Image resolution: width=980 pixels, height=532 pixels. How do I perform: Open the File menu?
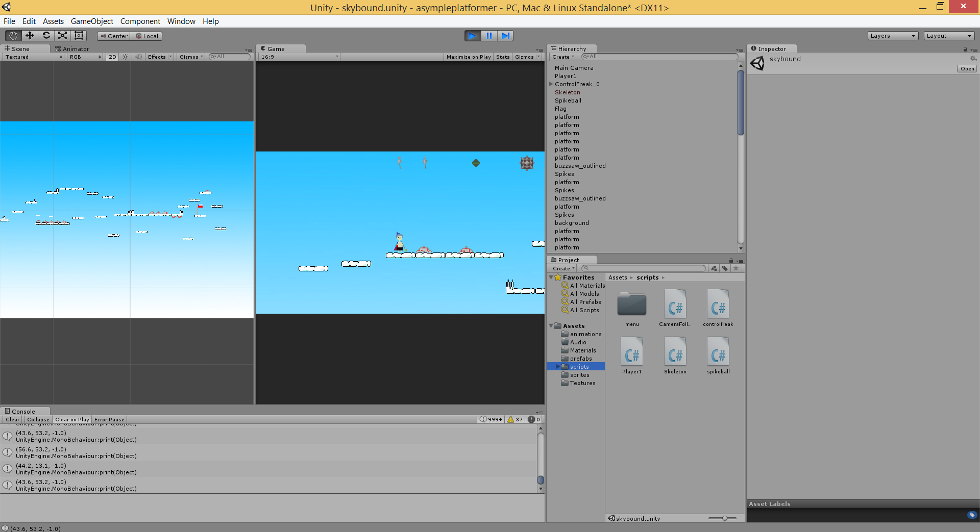[x=9, y=21]
